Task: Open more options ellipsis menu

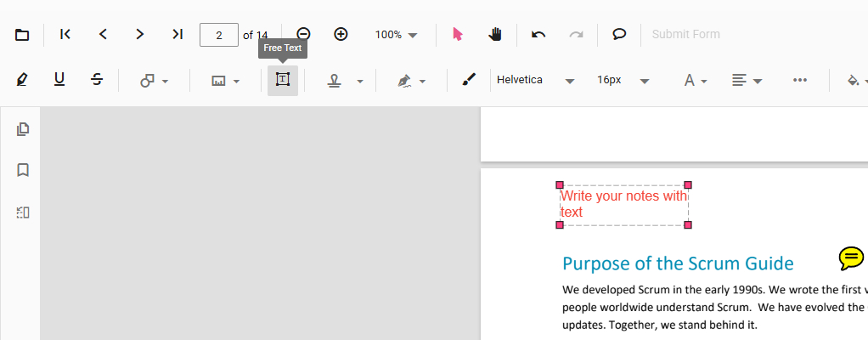Action: coord(799,80)
